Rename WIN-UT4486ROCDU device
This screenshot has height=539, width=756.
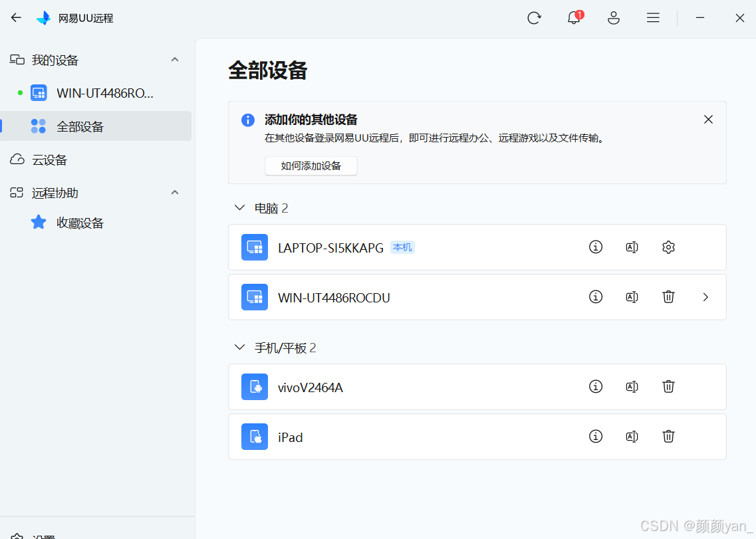632,297
